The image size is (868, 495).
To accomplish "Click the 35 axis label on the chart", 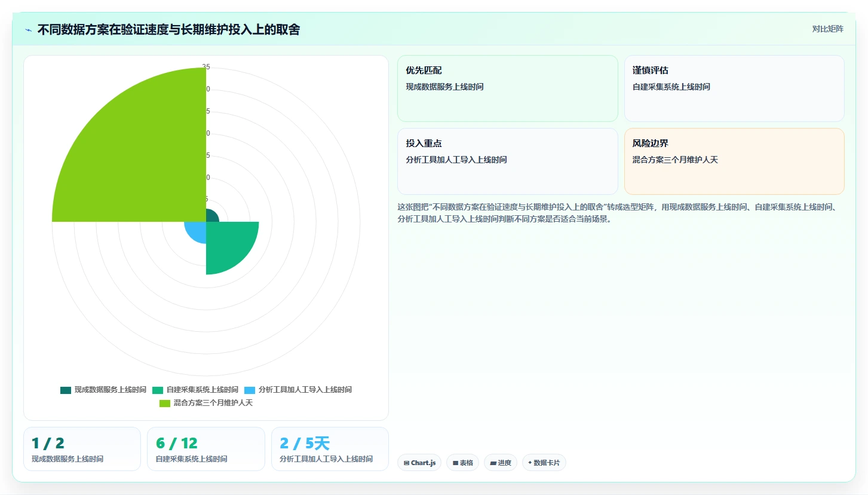I will [x=206, y=67].
